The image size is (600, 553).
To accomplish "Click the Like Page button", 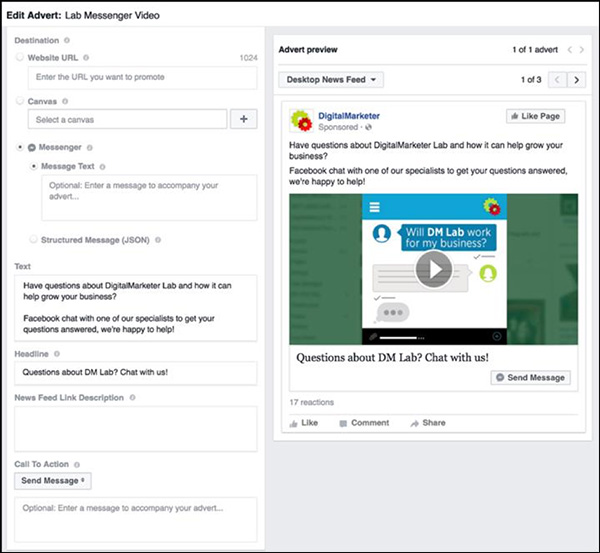I will click(535, 116).
